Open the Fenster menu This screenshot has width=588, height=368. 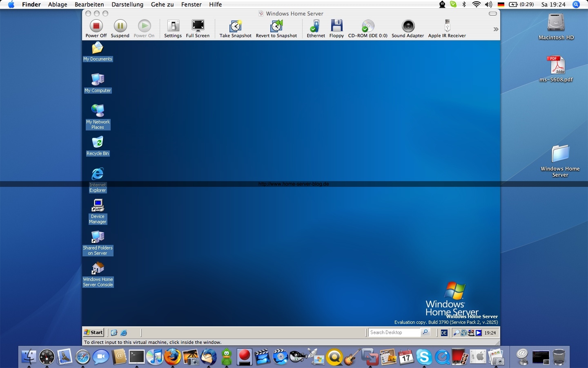tap(192, 4)
